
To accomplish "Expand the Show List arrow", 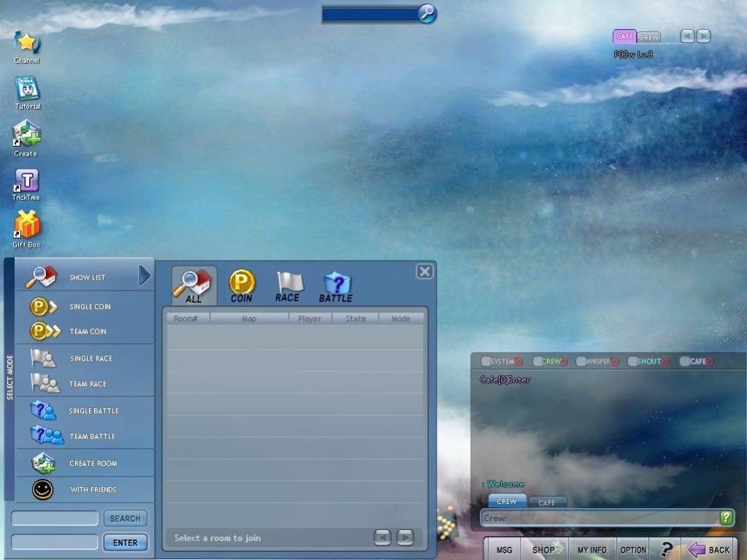I will [x=145, y=276].
